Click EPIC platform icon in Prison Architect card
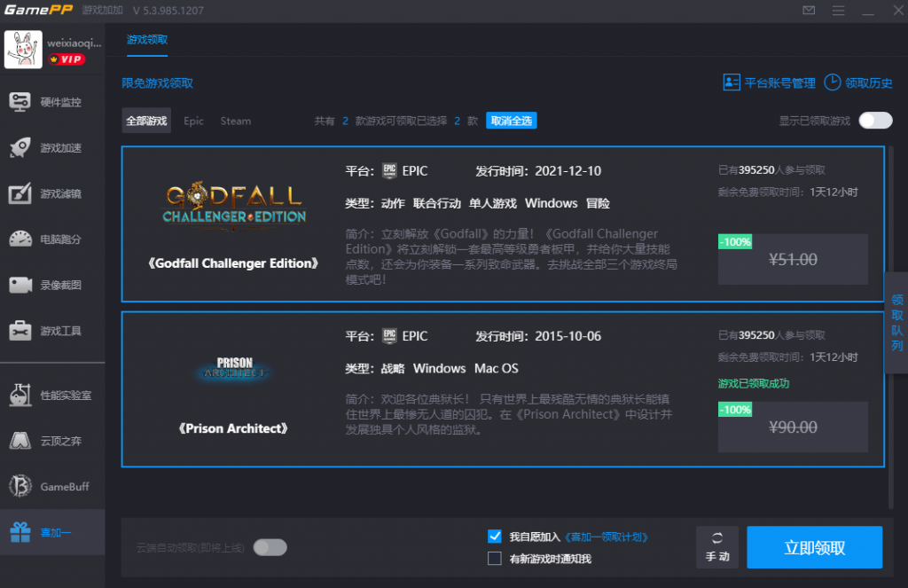 coord(389,336)
